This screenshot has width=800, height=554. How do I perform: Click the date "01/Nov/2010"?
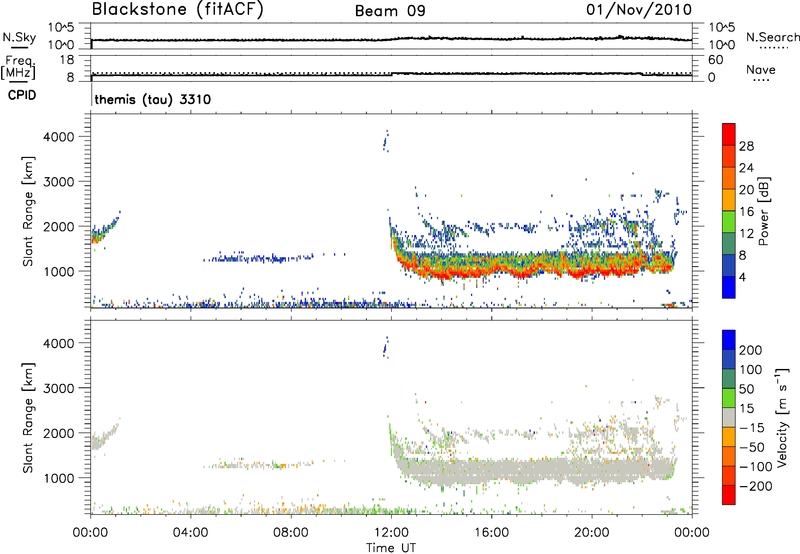639,10
